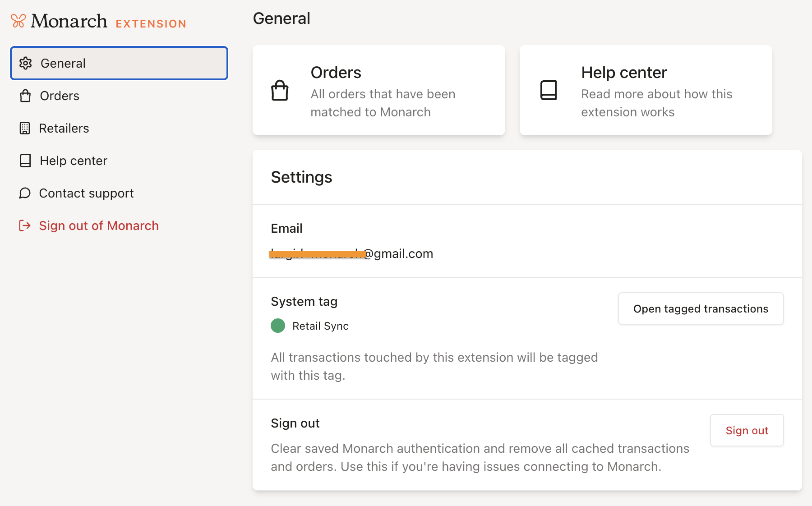Click the bag icon in Orders card
Image resolution: width=812 pixels, height=506 pixels.
click(280, 90)
